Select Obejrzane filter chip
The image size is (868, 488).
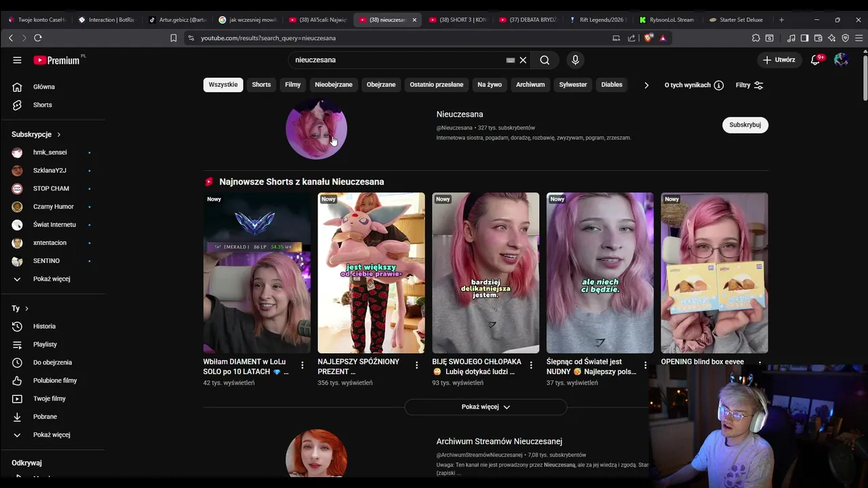point(381,85)
